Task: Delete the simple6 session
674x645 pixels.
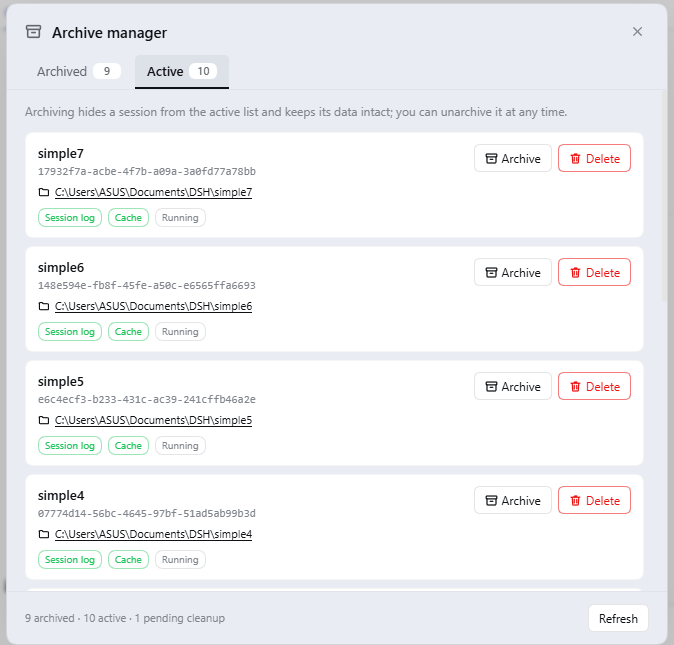Action: [594, 272]
